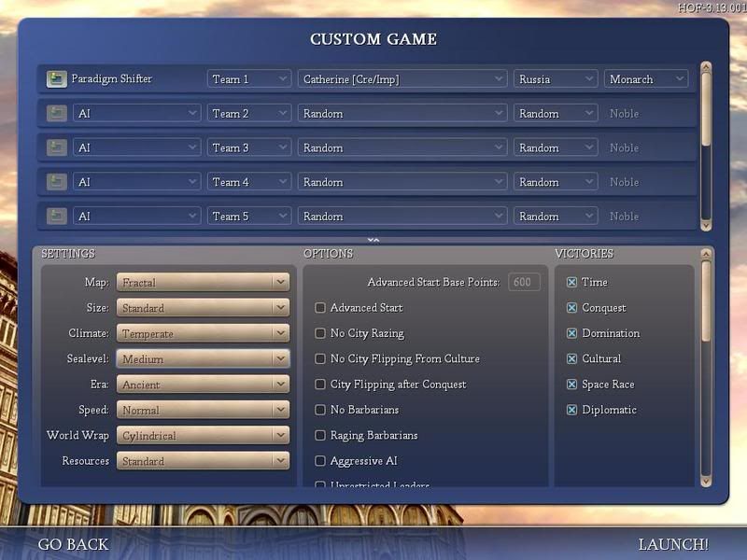The height and width of the screenshot is (560, 747).
Task: Uncheck the Cultural victory
Action: pyautogui.click(x=571, y=358)
